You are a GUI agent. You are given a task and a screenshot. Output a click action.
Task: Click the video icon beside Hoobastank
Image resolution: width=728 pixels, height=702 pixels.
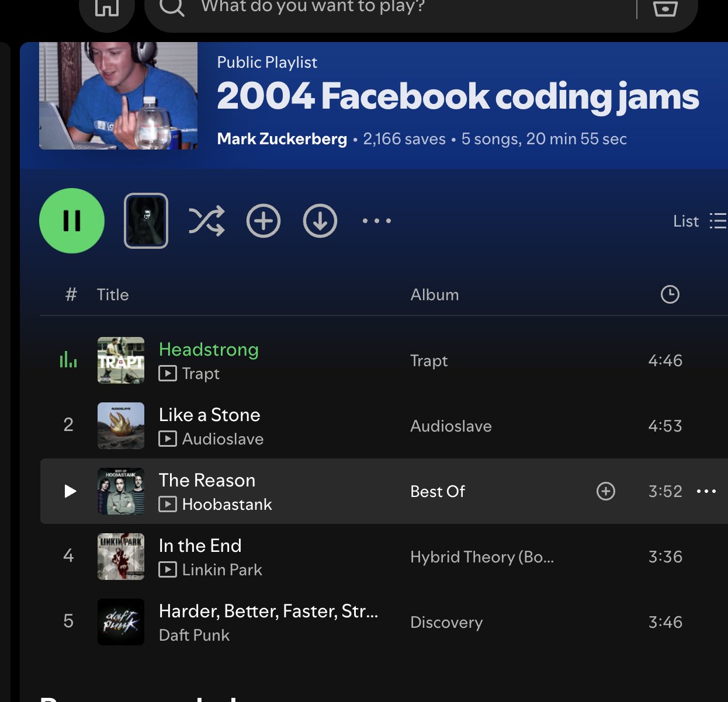pyautogui.click(x=168, y=504)
